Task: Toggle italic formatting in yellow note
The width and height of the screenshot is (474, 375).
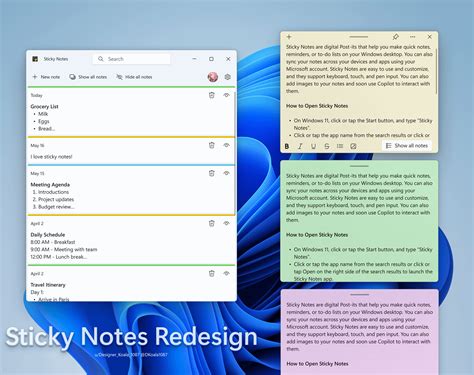Action: (300, 146)
